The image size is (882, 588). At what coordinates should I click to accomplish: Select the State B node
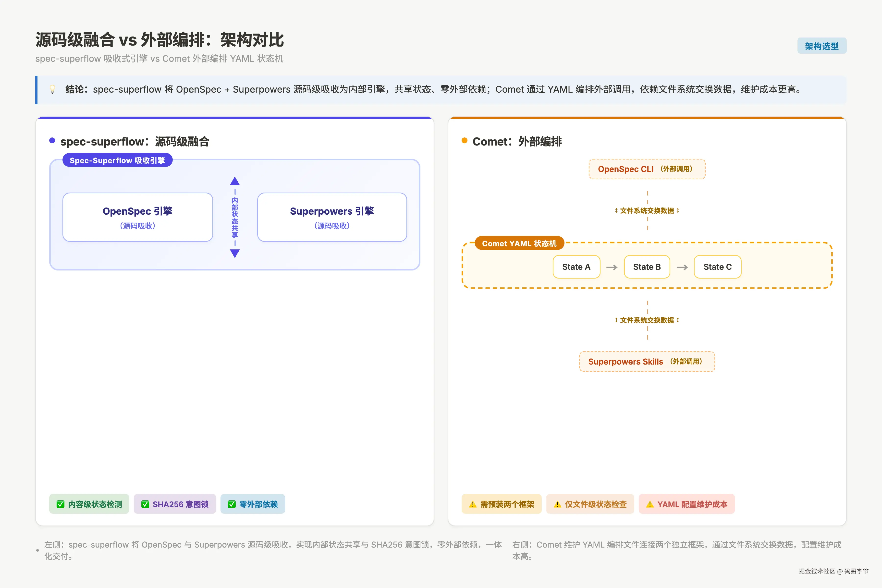point(647,267)
